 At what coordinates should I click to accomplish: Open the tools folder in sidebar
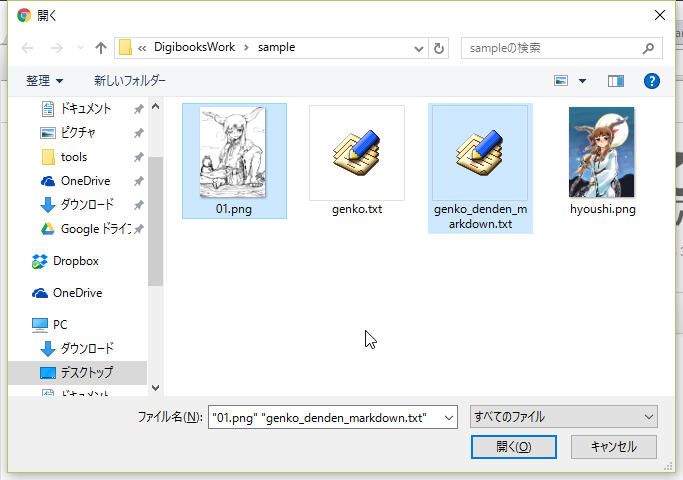74,157
